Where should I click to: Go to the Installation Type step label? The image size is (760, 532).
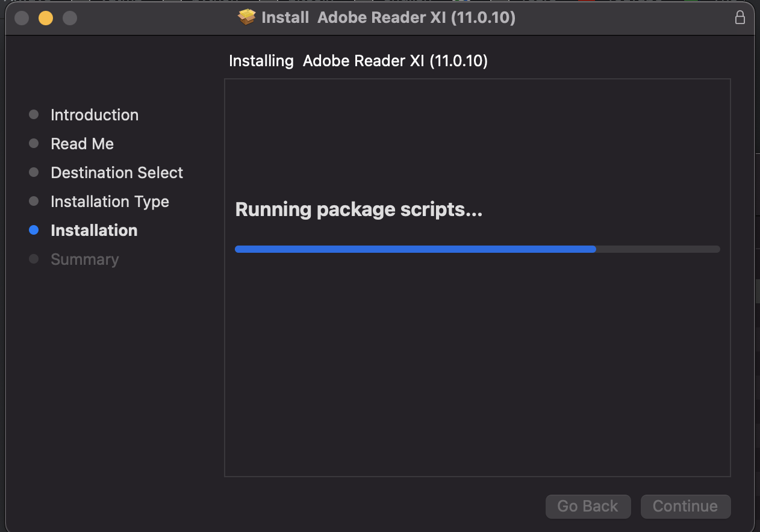click(110, 202)
